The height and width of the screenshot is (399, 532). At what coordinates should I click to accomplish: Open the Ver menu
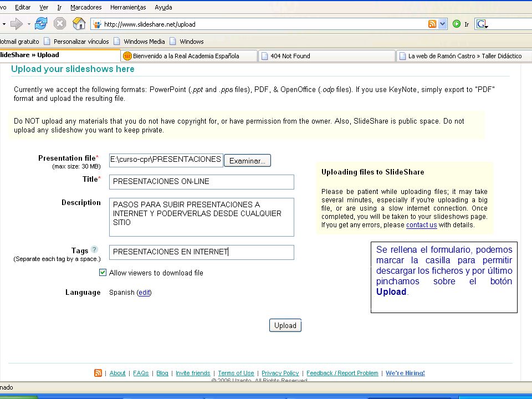coord(44,7)
